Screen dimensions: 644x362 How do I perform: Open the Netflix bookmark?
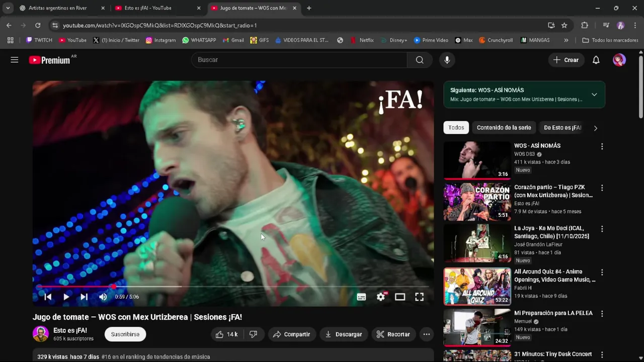pyautogui.click(x=362, y=40)
